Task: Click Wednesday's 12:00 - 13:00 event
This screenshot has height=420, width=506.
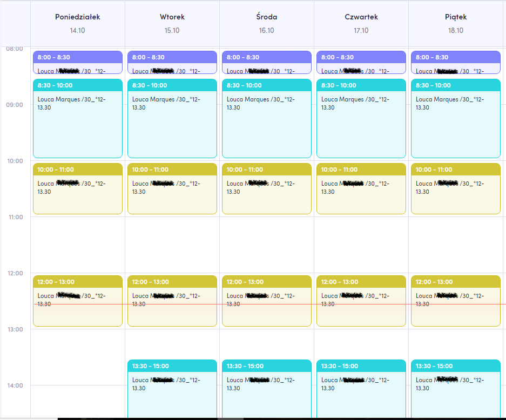Action: pyautogui.click(x=267, y=301)
